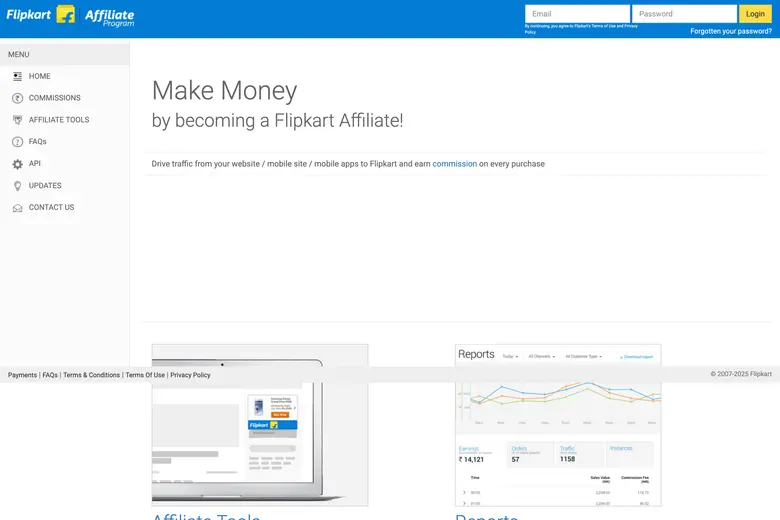Click the FAQs question mark icon

17,142
